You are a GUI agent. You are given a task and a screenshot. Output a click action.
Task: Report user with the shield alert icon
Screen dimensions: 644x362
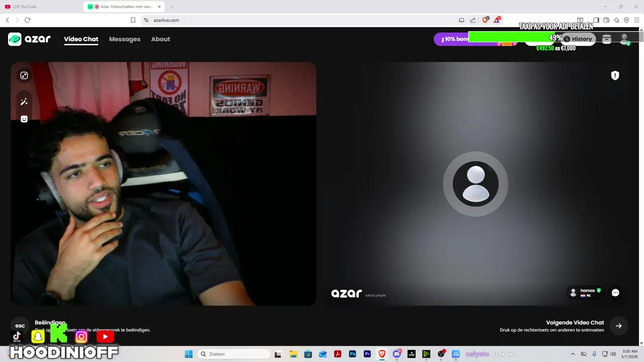(x=615, y=75)
